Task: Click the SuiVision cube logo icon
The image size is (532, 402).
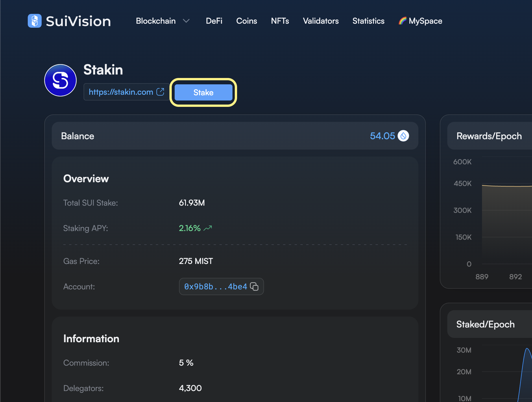Action: point(34,21)
